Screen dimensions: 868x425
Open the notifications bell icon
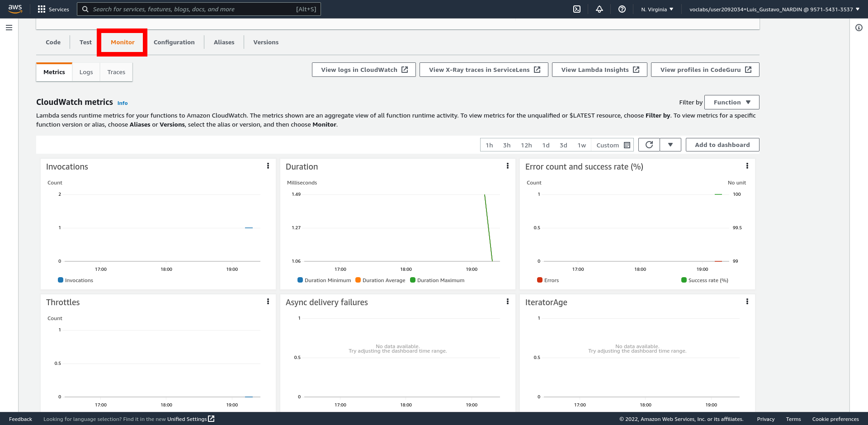[x=599, y=9]
